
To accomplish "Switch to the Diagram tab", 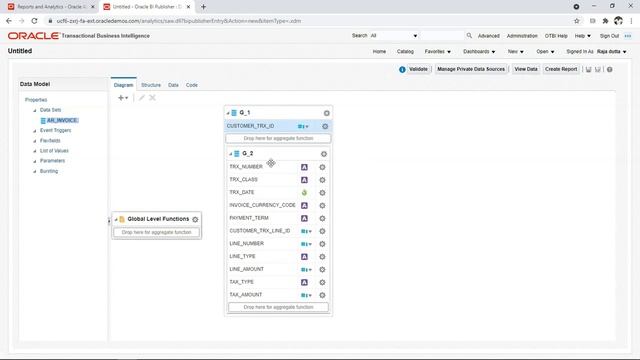I will click(x=123, y=85).
